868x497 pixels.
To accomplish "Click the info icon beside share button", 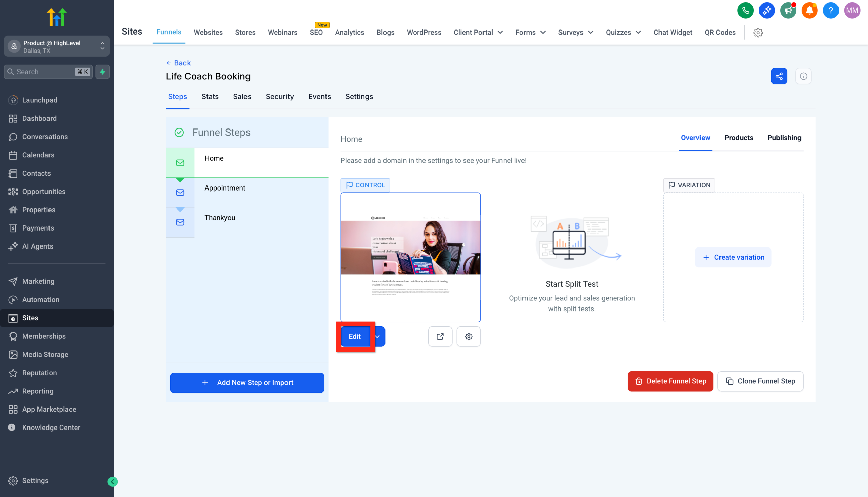I will 804,76.
